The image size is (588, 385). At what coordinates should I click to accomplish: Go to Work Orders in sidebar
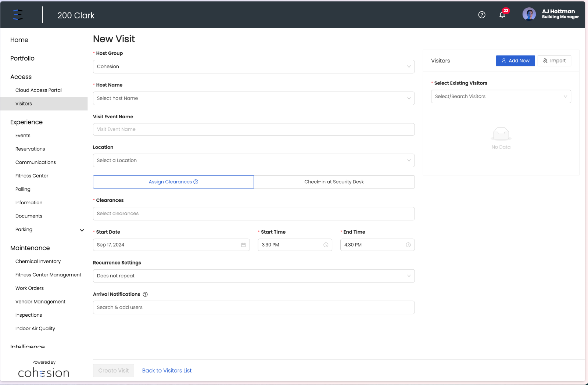click(29, 288)
